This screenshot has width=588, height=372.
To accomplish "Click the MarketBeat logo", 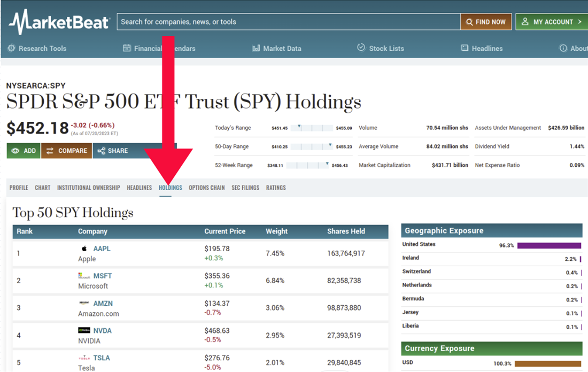I will coord(59,22).
